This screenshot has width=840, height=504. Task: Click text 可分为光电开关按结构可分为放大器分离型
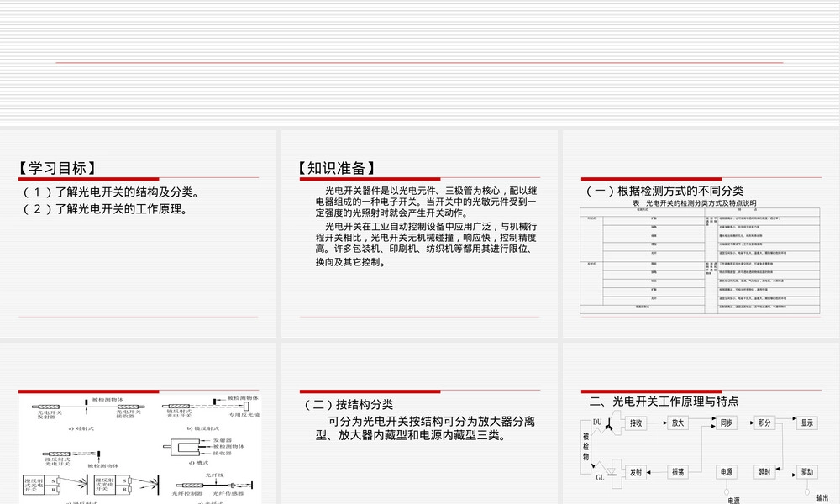pos(425,428)
